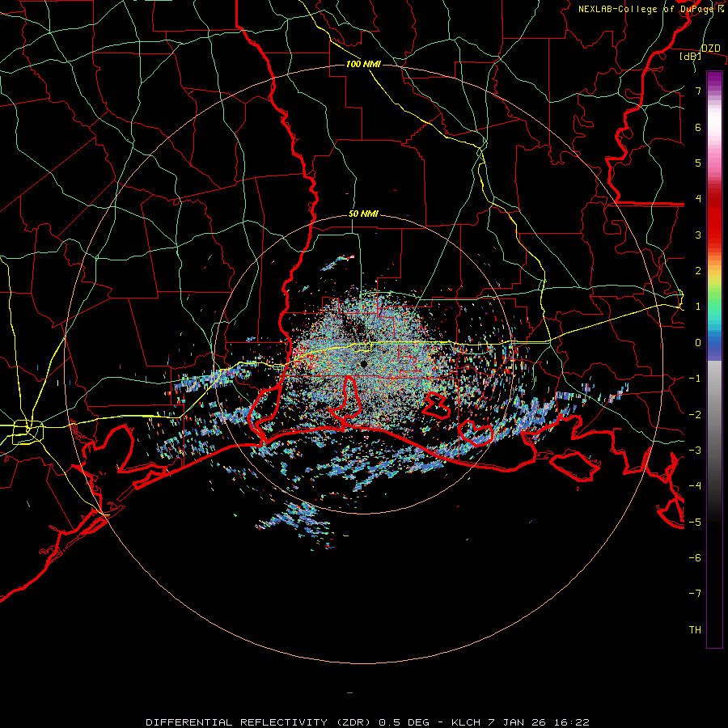Viewport: 728px width, 728px height.
Task: Click the -3 value on the color scale
Action: click(695, 451)
